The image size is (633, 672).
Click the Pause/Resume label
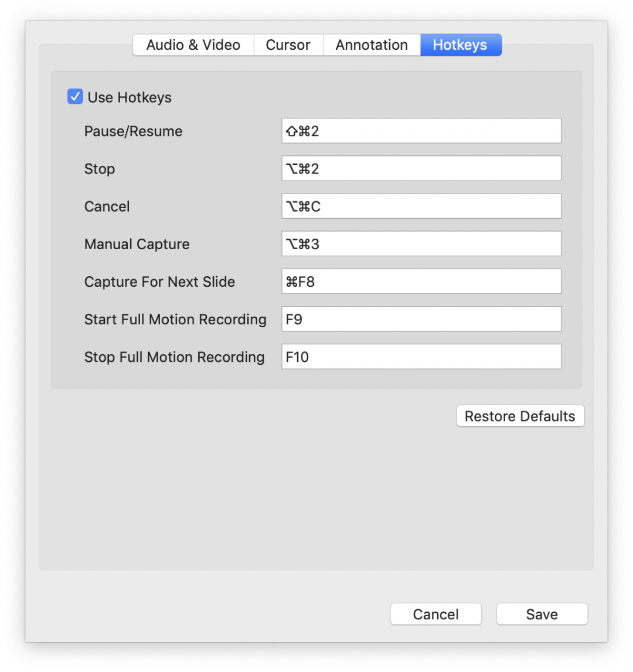pyautogui.click(x=134, y=131)
